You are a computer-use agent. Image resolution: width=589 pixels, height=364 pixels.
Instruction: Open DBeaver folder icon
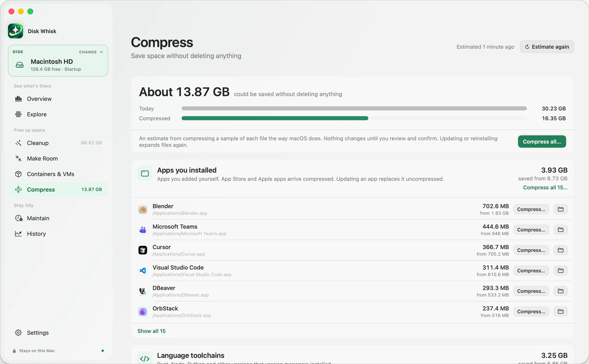561,291
